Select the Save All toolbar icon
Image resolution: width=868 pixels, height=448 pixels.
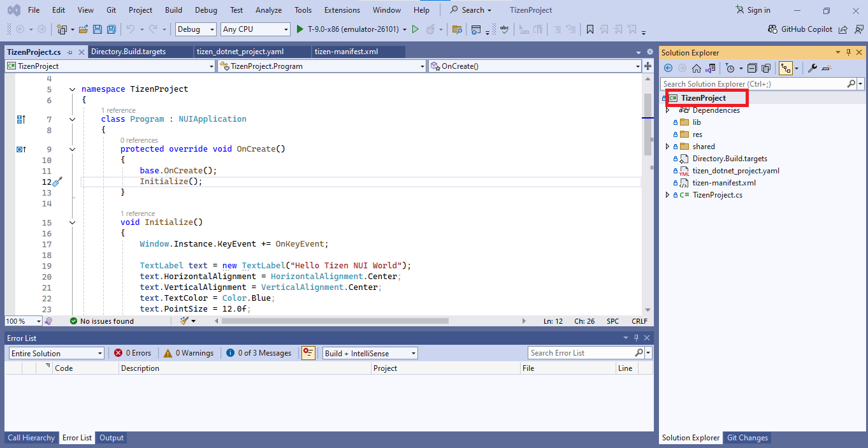[x=112, y=29]
